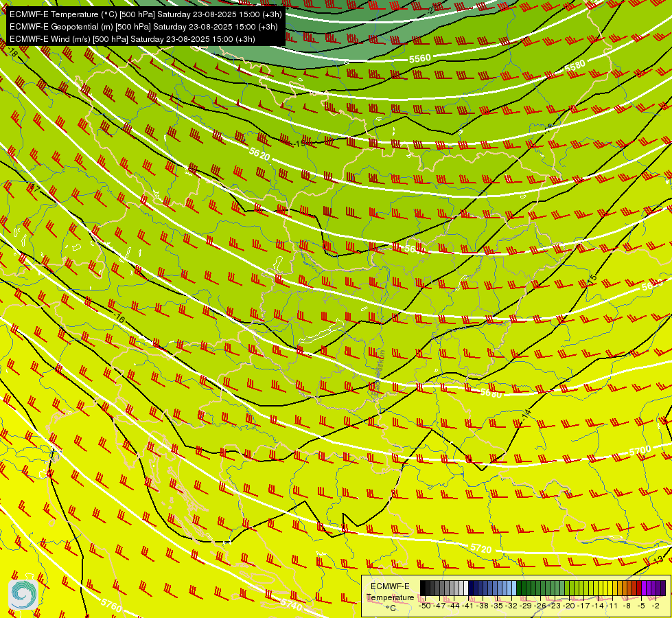The image size is (672, 618).
Task: Click the -20 value on legend scale
Action: pos(569,606)
